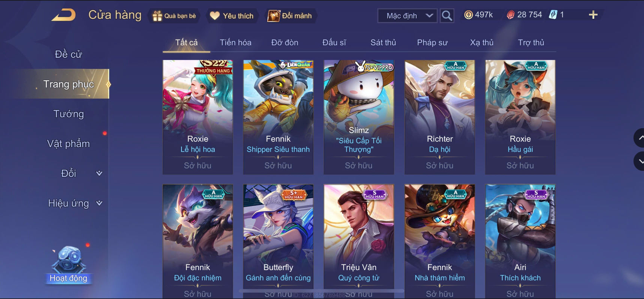Tap the red ruby currency icon
Viewport: 644px width, 299px height.
(x=511, y=15)
